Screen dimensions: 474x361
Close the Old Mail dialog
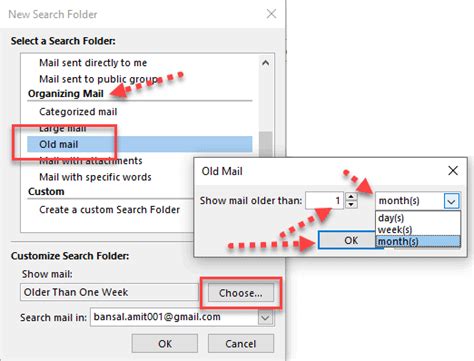tap(453, 171)
